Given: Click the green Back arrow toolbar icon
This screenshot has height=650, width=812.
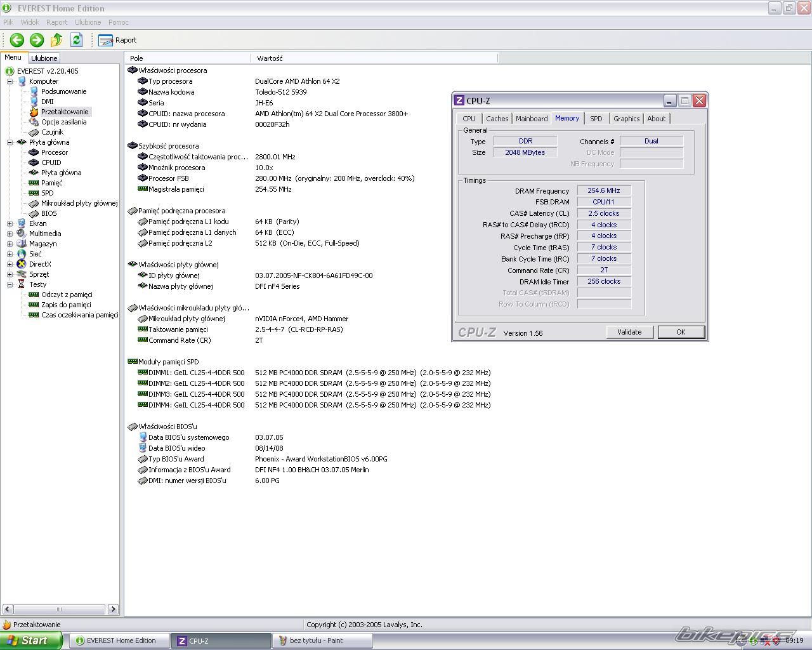Looking at the screenshot, I should point(17,40).
